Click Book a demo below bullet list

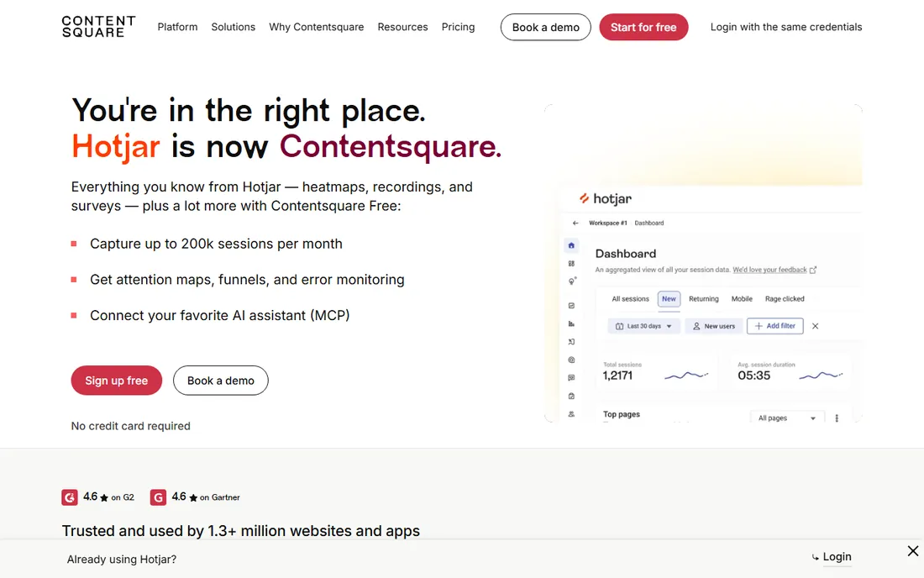coord(220,381)
